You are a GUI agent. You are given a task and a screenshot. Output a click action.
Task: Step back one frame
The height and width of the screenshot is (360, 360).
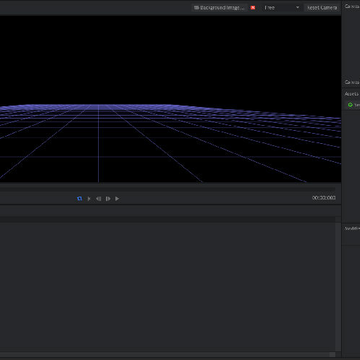98,198
